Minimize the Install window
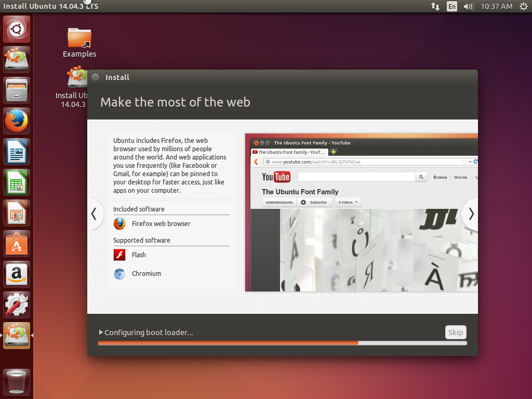Image resolution: width=532 pixels, height=399 pixels. click(x=96, y=77)
